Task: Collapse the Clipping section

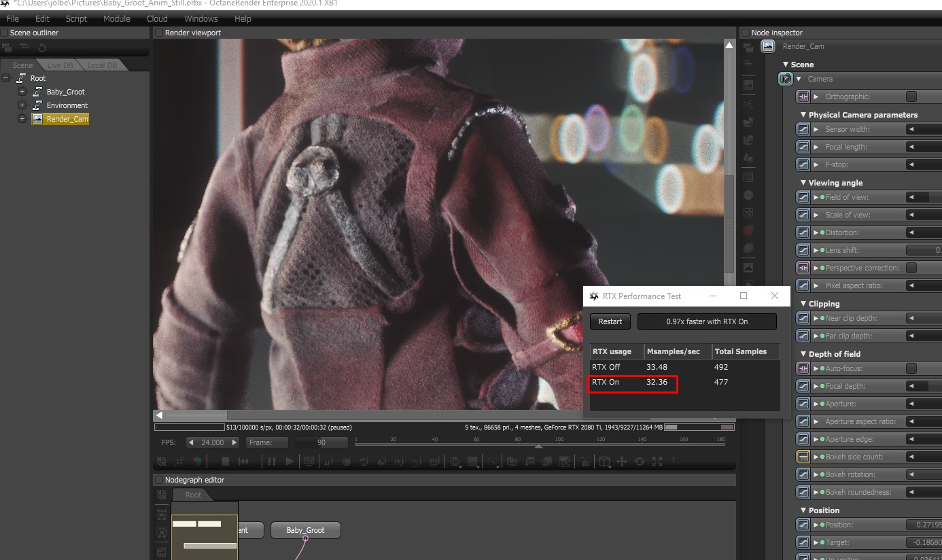Action: point(803,304)
